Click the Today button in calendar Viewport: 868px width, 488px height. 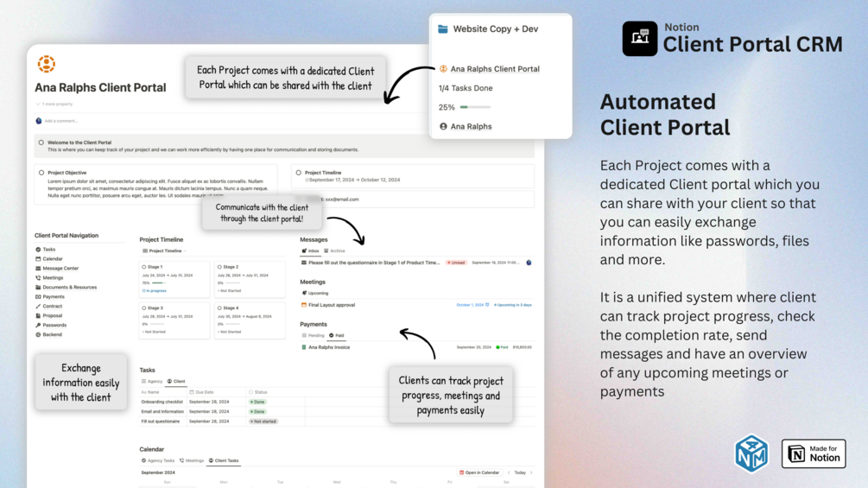click(x=520, y=472)
